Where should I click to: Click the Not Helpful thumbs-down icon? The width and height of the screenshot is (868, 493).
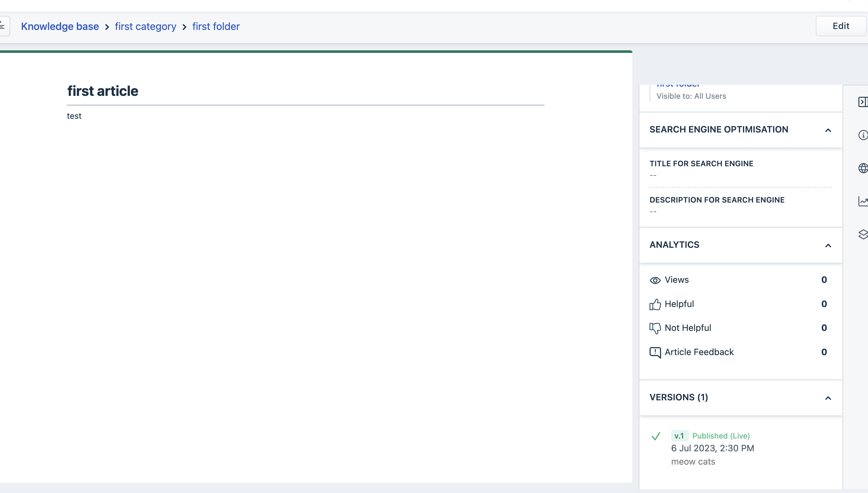[655, 328]
